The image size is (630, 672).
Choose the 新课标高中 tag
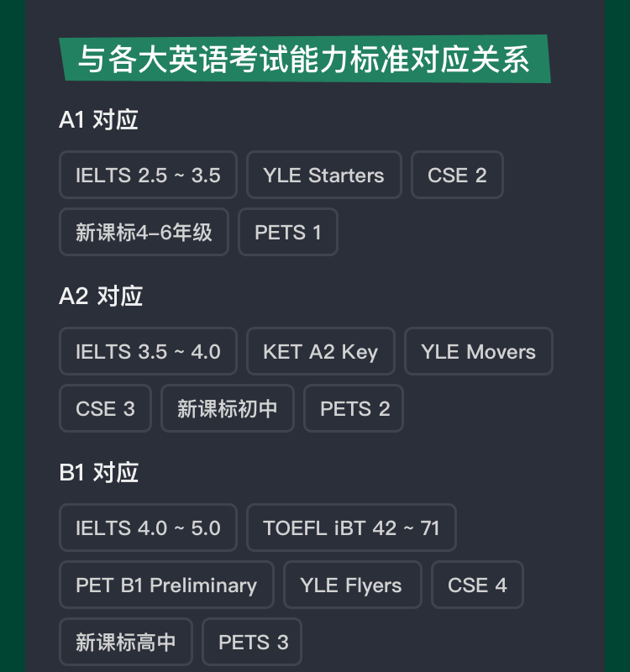point(126,642)
